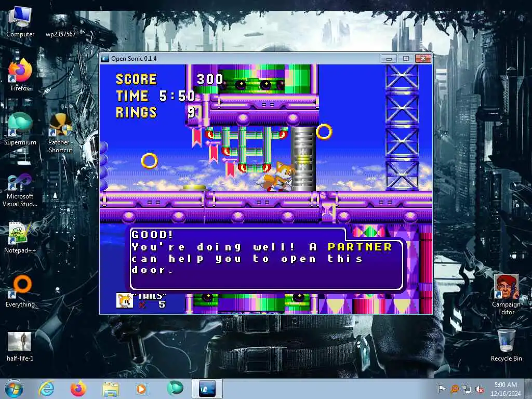This screenshot has width=532, height=399.
Task: Launch Firefox from the taskbar
Action: [78, 389]
